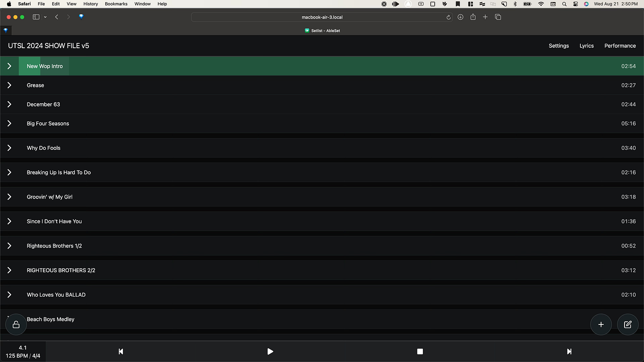Jump to the previous song
Viewport: 644px width, 362px height.
(x=121, y=351)
